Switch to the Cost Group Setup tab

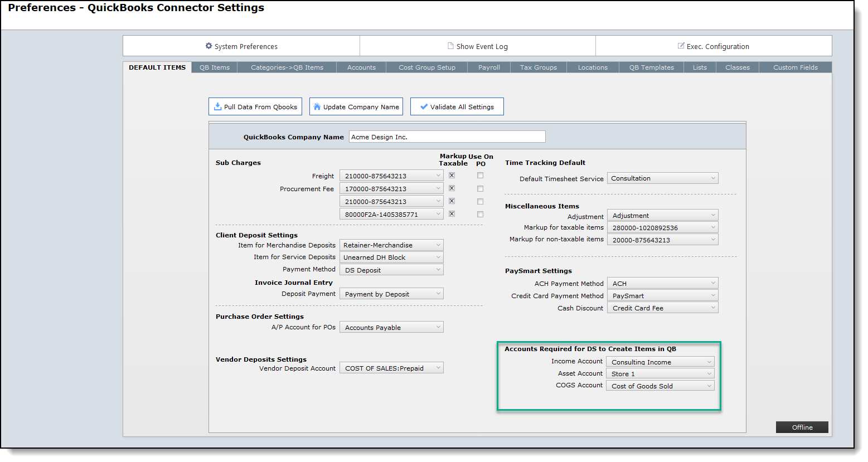point(427,67)
